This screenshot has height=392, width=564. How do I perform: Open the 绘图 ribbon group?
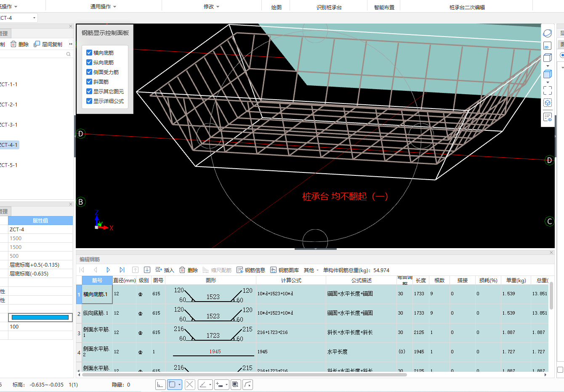point(276,7)
